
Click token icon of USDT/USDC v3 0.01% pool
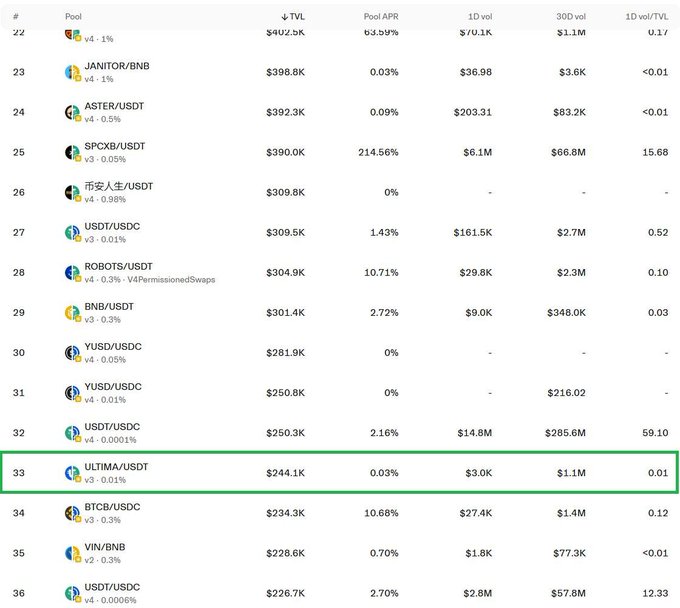coord(73,233)
